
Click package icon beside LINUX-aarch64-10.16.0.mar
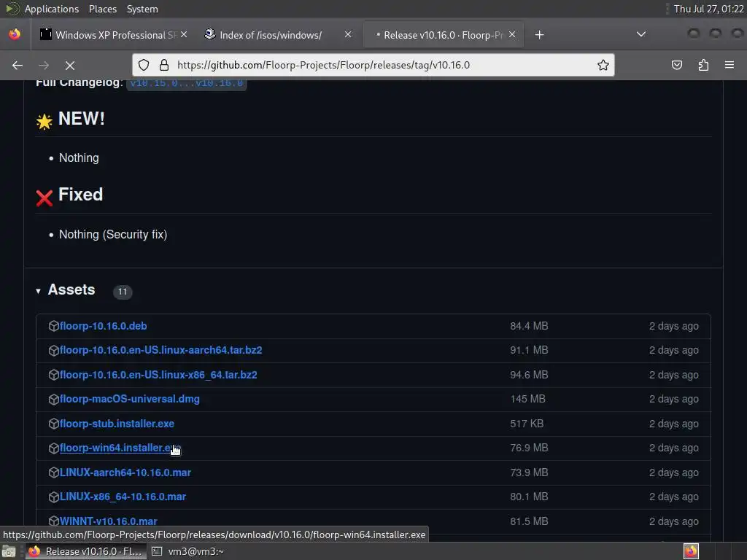click(54, 472)
